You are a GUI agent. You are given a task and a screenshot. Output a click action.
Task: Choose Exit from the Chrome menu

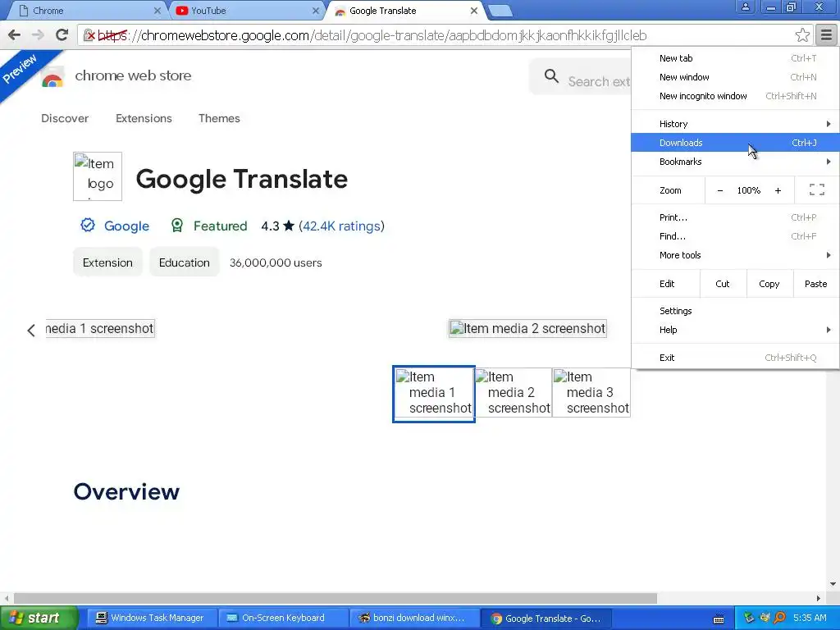click(x=735, y=358)
